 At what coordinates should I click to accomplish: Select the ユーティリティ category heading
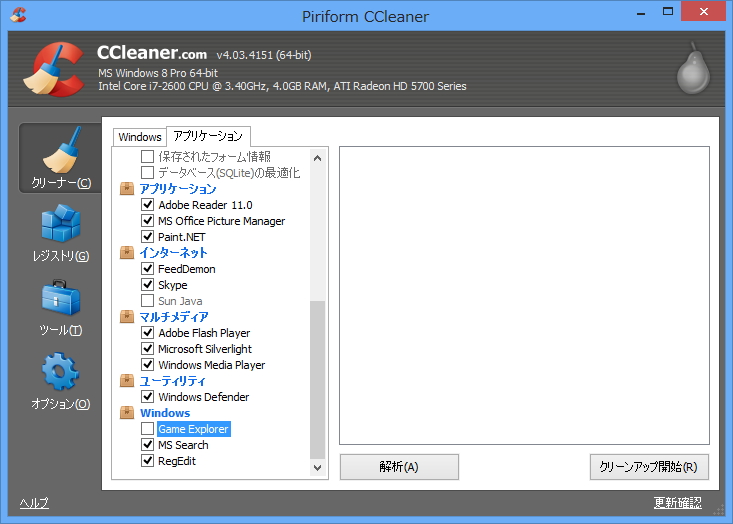172,381
